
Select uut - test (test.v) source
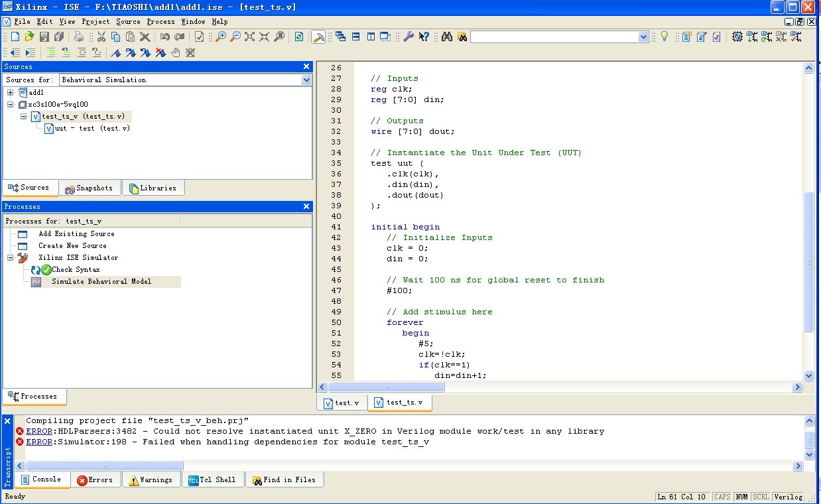(92, 128)
